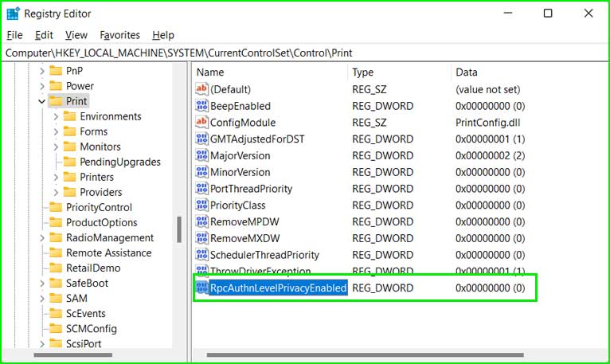The height and width of the screenshot is (364, 610).
Task: Select the ProductOptions key
Action: (x=102, y=222)
